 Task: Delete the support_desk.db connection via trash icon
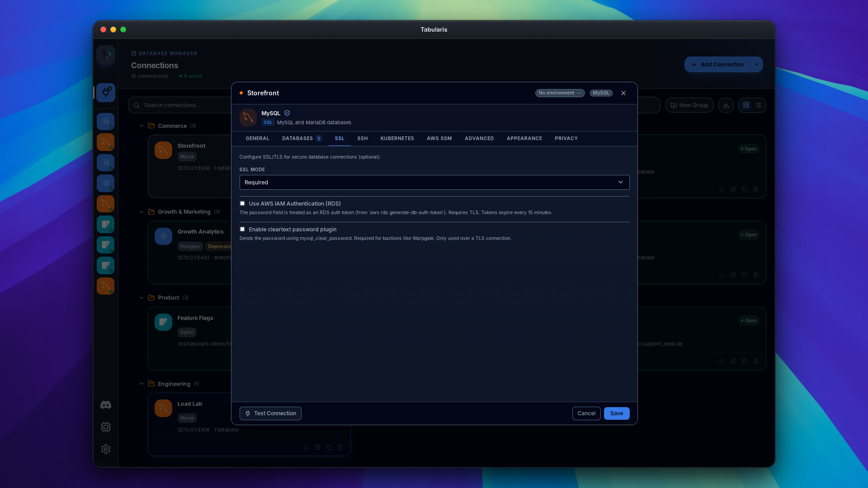coord(756,361)
